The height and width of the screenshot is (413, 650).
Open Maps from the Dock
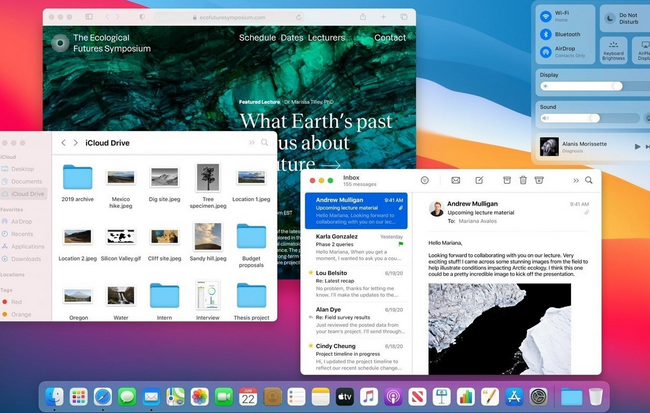tap(175, 397)
